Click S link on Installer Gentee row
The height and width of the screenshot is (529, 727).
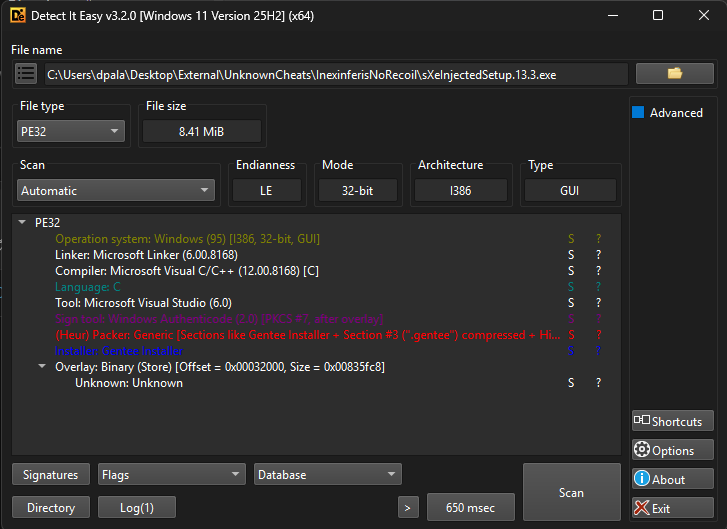[571, 351]
